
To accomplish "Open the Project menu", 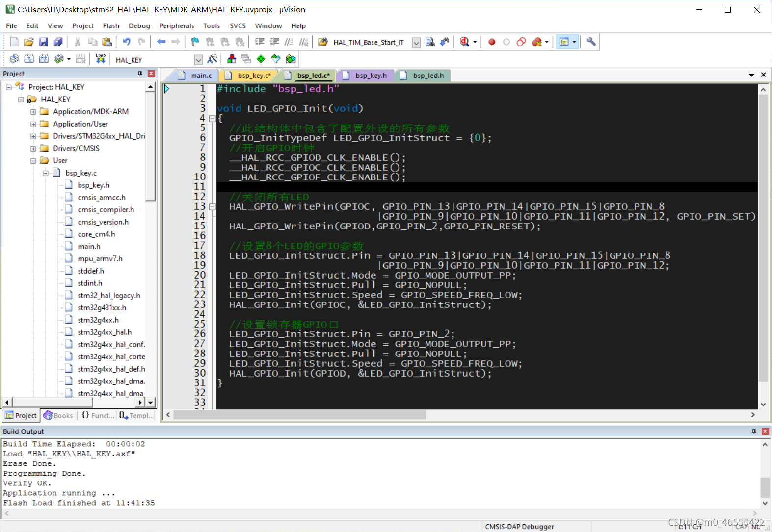I will point(82,26).
